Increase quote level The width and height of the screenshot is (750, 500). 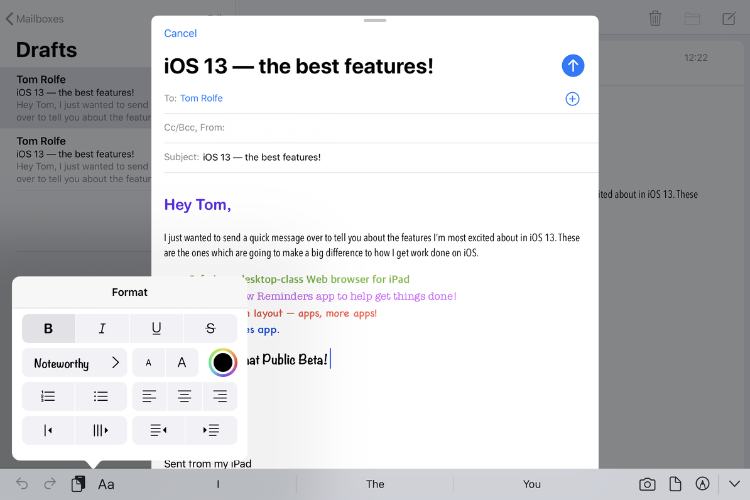[x=100, y=430]
